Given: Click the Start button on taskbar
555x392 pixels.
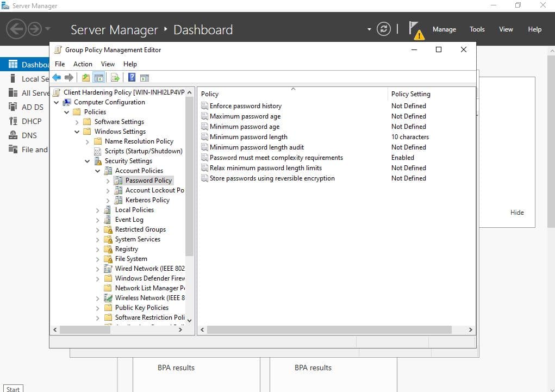Looking at the screenshot, I should (13, 389).
